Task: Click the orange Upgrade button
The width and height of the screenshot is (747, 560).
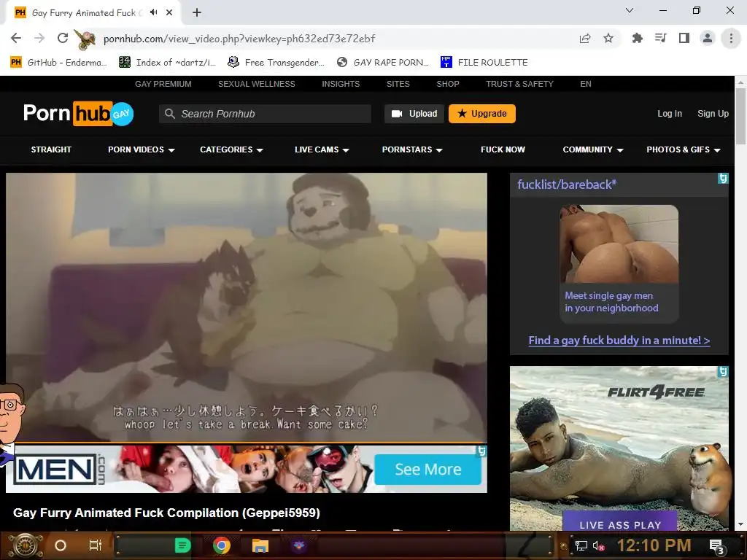Action: click(481, 114)
